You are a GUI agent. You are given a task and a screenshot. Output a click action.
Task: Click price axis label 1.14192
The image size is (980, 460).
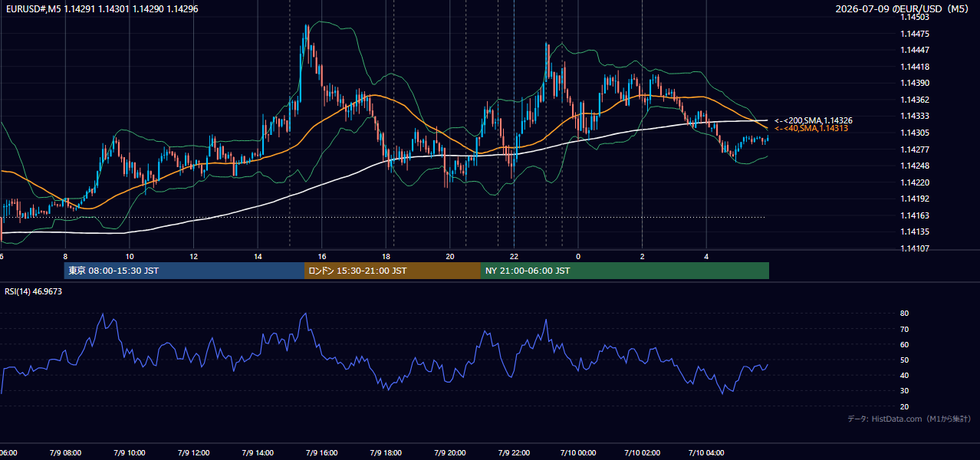coord(915,199)
